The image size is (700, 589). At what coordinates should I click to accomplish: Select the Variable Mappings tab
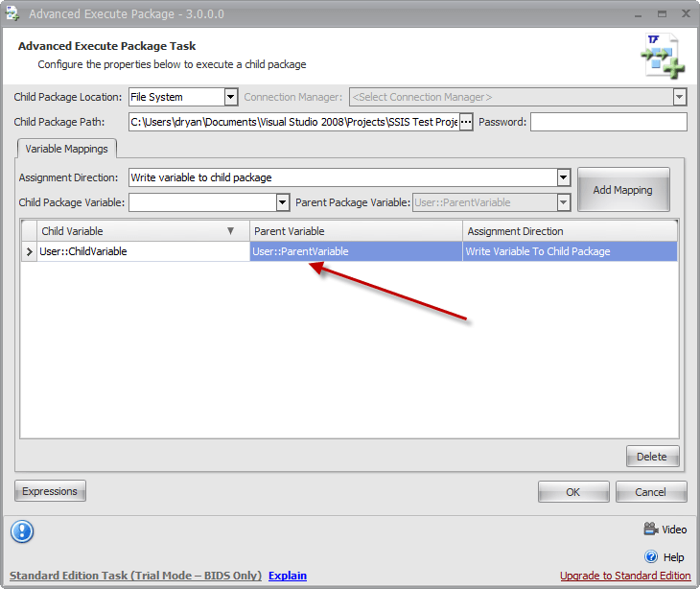tap(66, 149)
